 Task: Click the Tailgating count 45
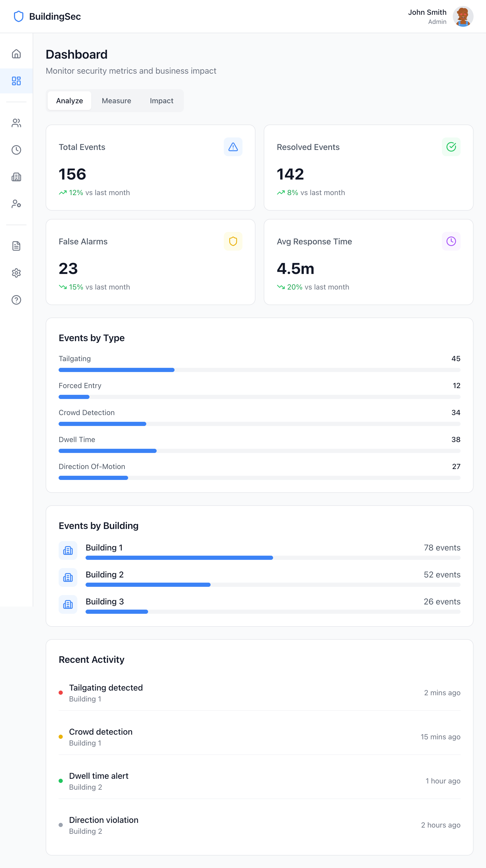click(456, 359)
